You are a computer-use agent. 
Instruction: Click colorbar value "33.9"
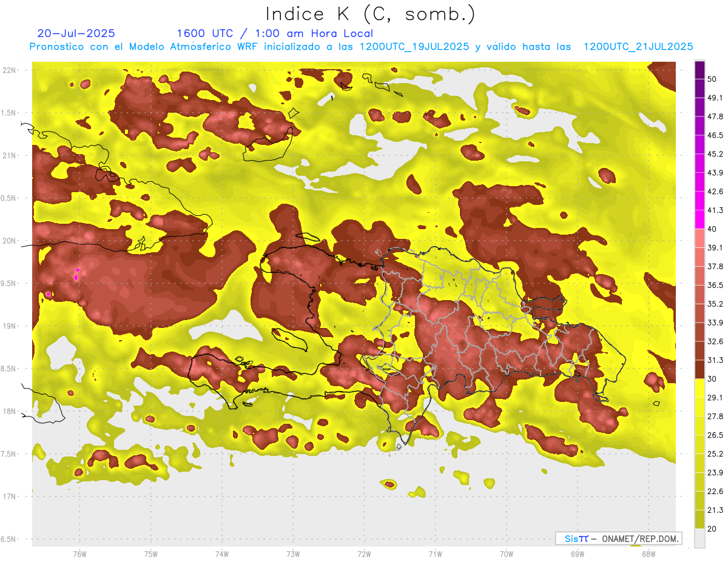715,323
